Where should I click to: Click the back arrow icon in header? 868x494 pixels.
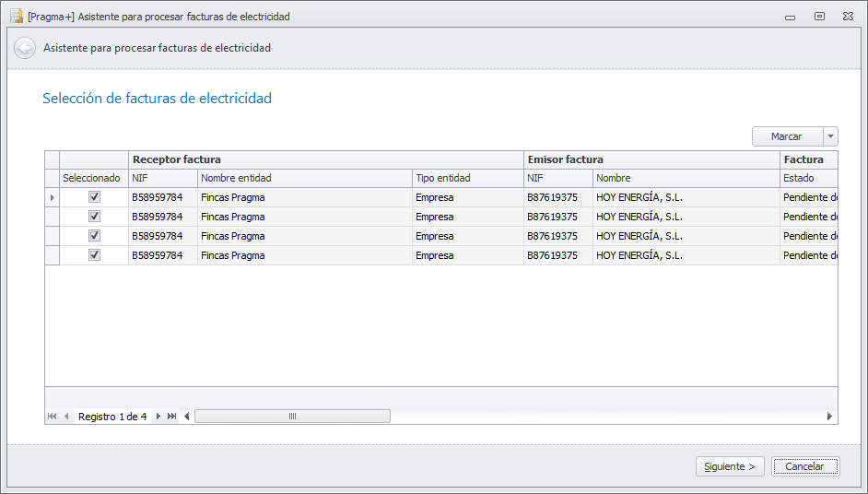click(25, 48)
